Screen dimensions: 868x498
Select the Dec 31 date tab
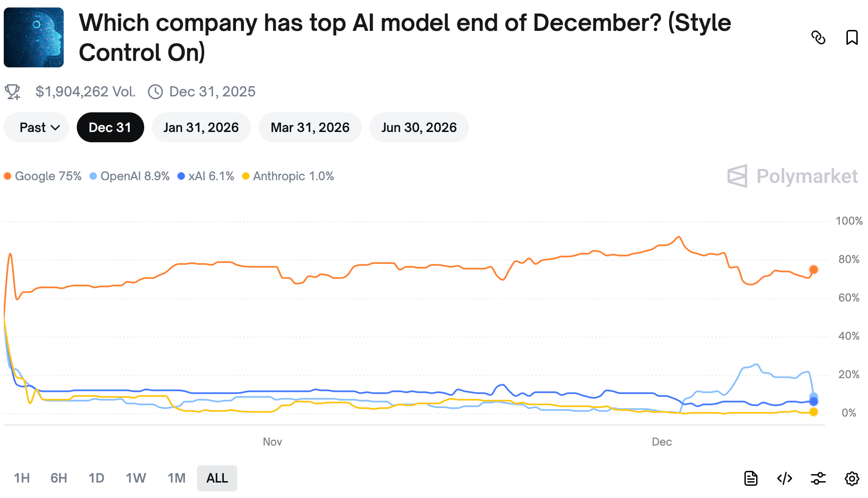pyautogui.click(x=110, y=127)
